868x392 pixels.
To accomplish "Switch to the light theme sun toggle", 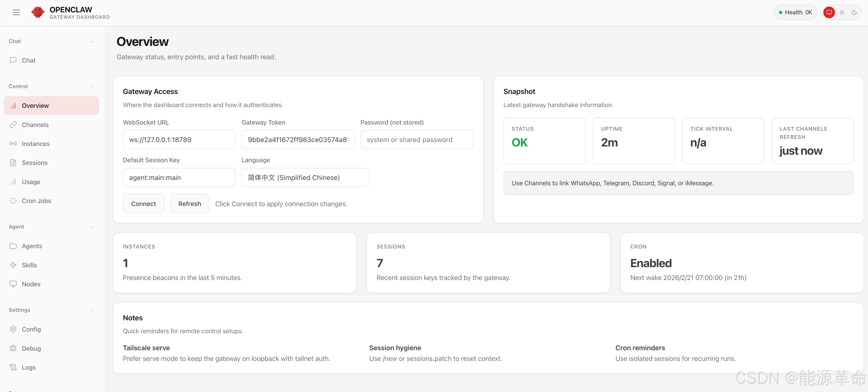I will click(x=842, y=12).
